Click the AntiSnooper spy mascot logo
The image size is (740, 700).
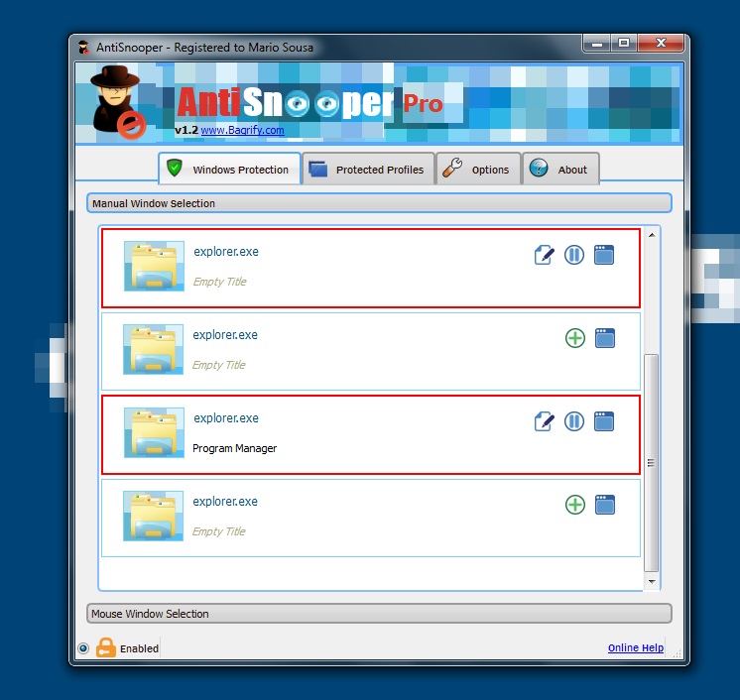tap(118, 102)
